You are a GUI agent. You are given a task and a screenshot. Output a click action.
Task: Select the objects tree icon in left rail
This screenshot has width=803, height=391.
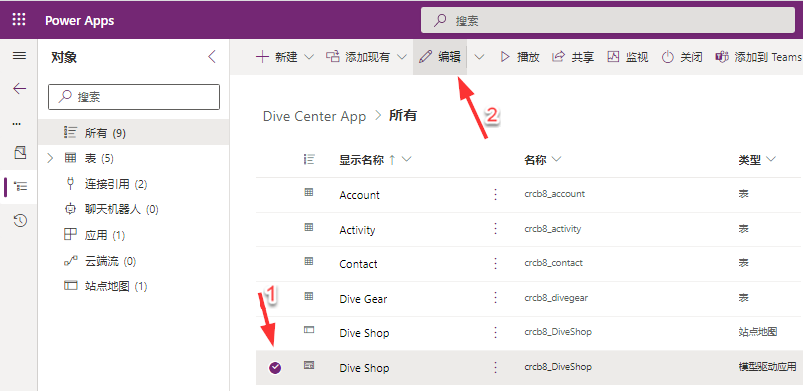point(20,186)
